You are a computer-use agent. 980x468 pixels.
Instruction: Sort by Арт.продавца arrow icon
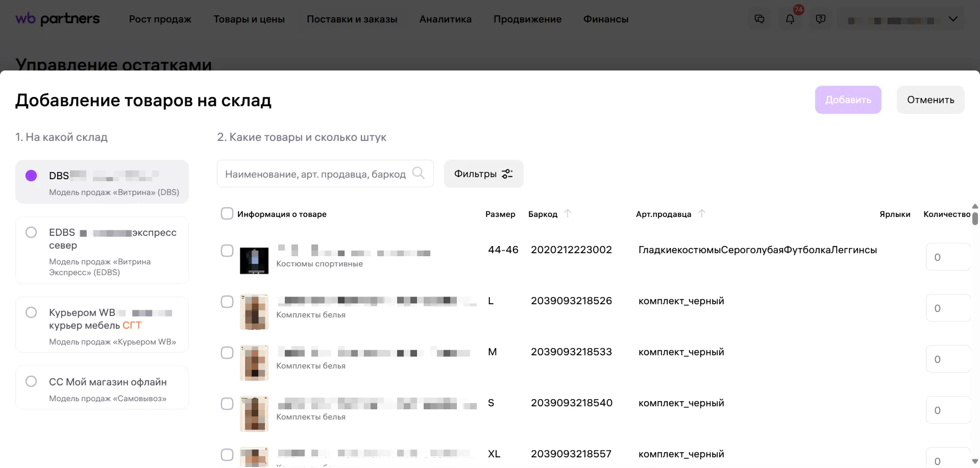point(702,214)
